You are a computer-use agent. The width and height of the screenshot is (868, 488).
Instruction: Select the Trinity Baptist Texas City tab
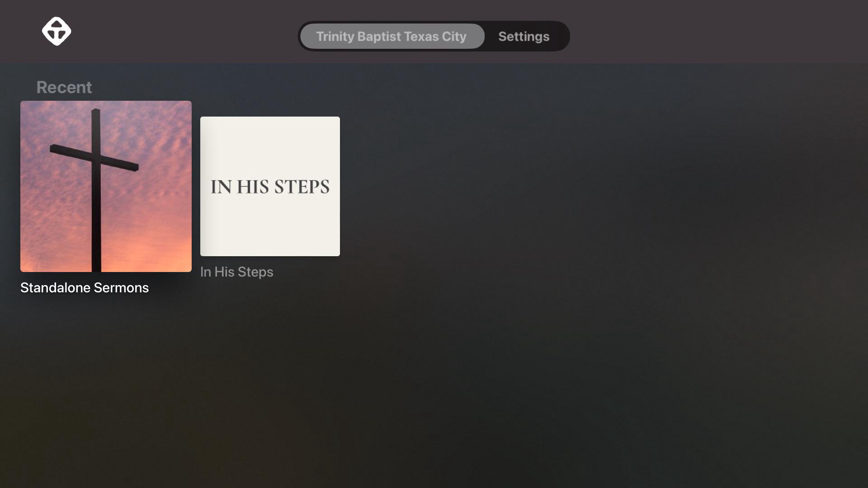[392, 36]
